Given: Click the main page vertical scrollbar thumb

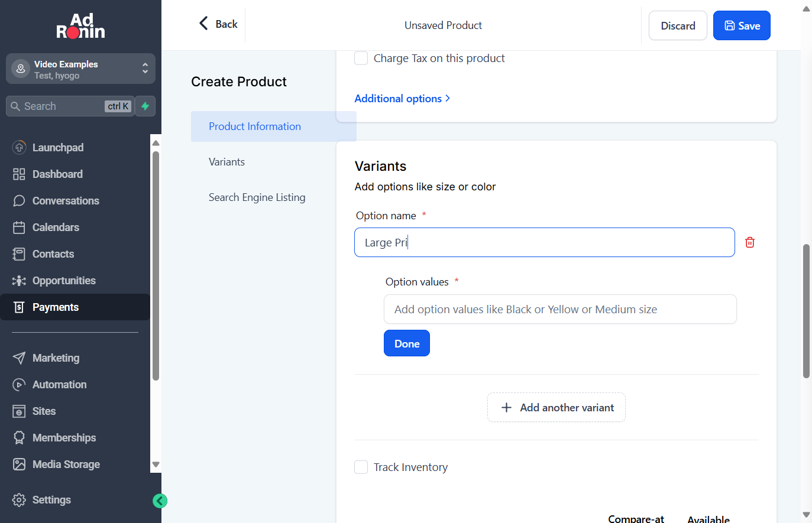Looking at the screenshot, I should (x=806, y=311).
